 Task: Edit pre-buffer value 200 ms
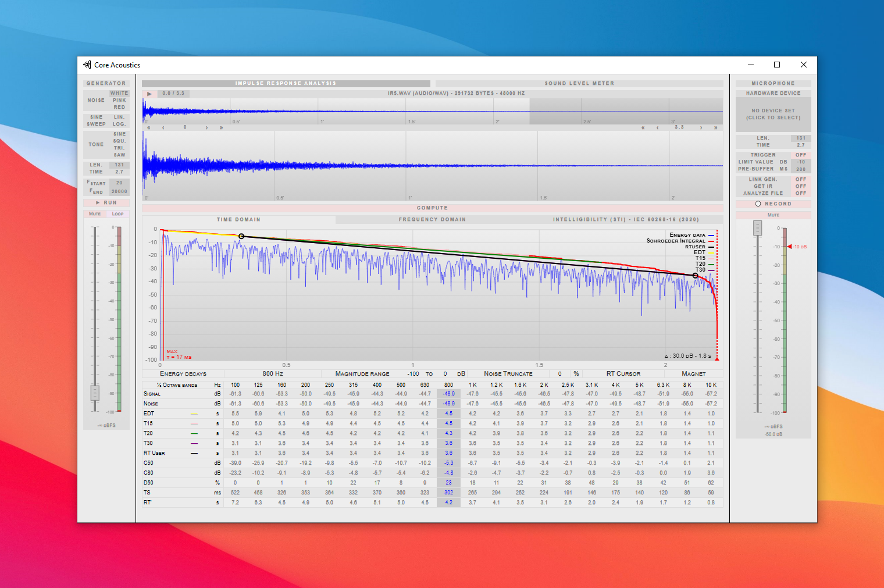click(x=801, y=169)
